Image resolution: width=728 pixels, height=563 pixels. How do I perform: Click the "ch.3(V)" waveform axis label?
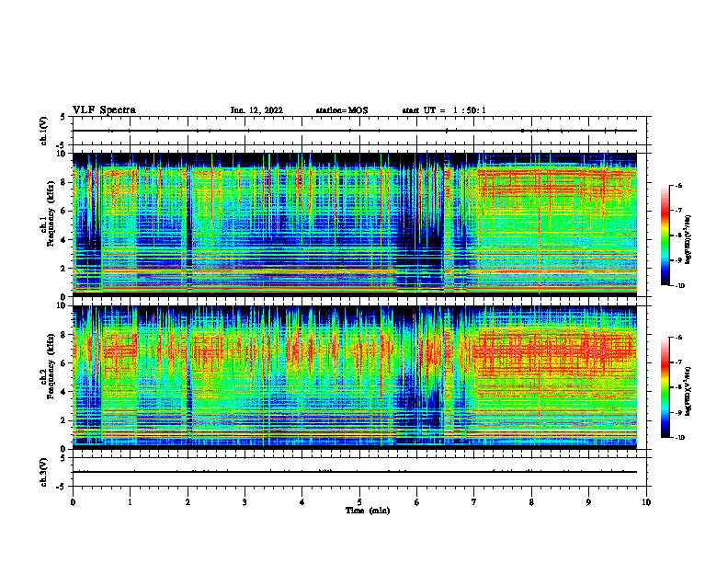coord(44,472)
